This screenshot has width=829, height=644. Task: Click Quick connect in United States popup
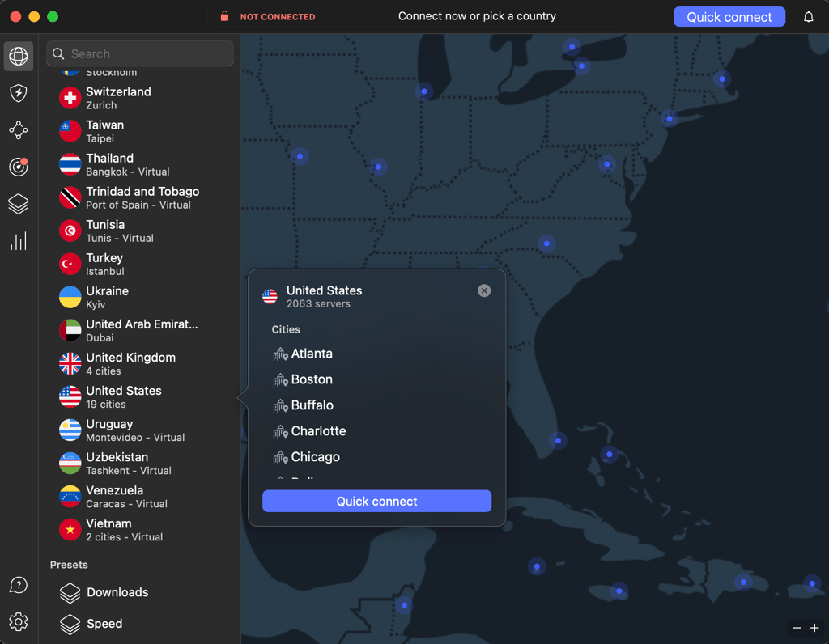pyautogui.click(x=377, y=501)
